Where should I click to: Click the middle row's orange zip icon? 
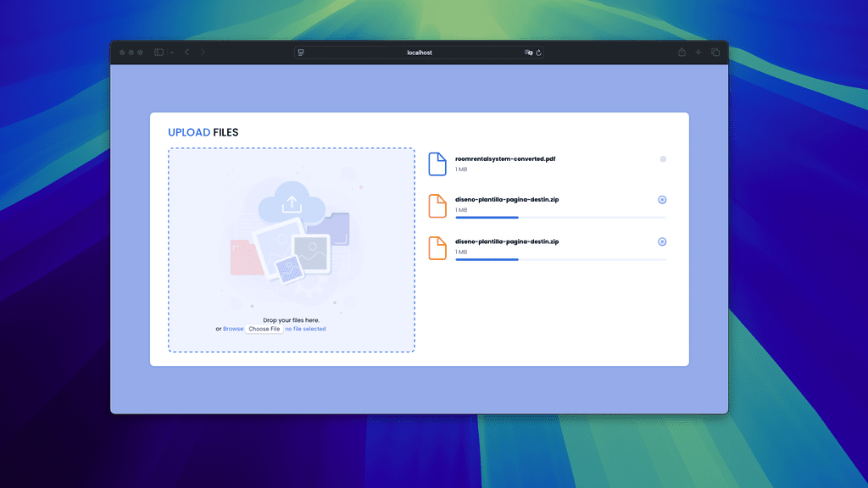437,206
